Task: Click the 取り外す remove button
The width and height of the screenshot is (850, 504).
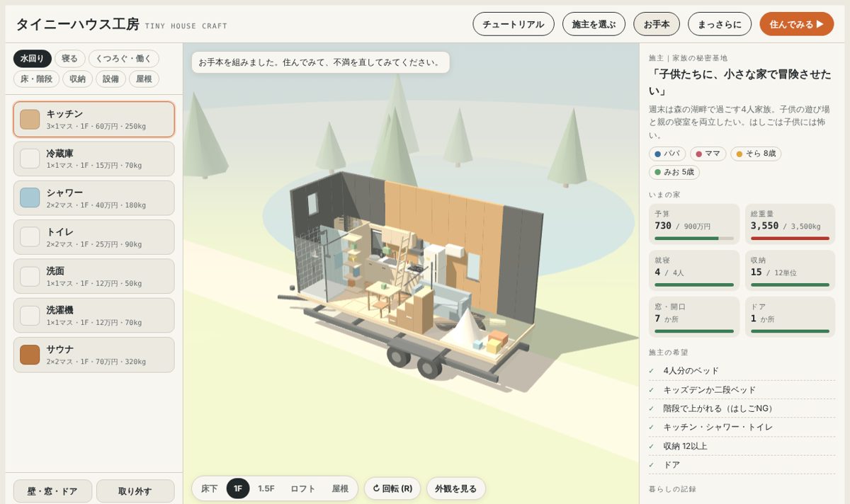Action: click(x=135, y=491)
